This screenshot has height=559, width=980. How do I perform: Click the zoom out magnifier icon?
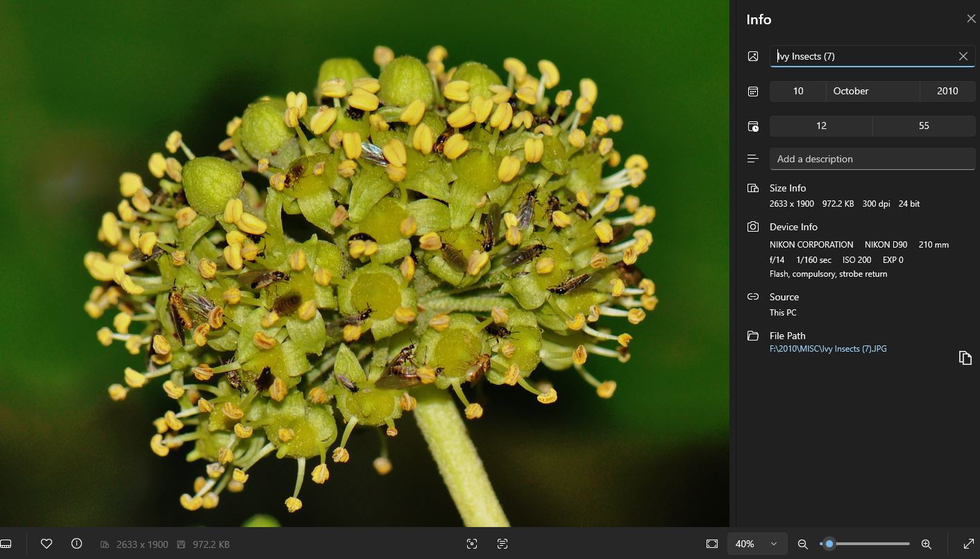(x=803, y=544)
